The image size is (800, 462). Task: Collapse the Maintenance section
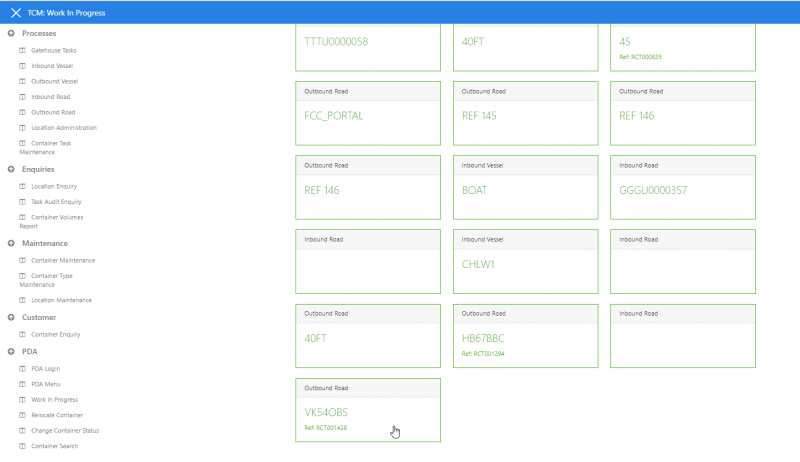coord(10,243)
